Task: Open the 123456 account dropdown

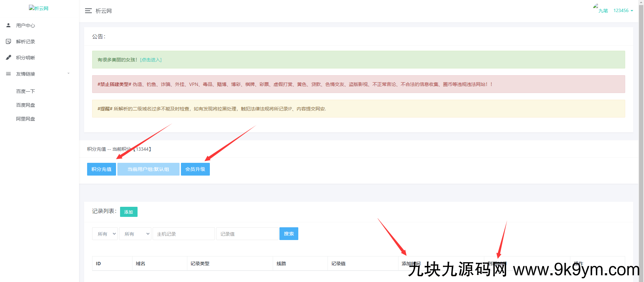Action: pyautogui.click(x=623, y=10)
